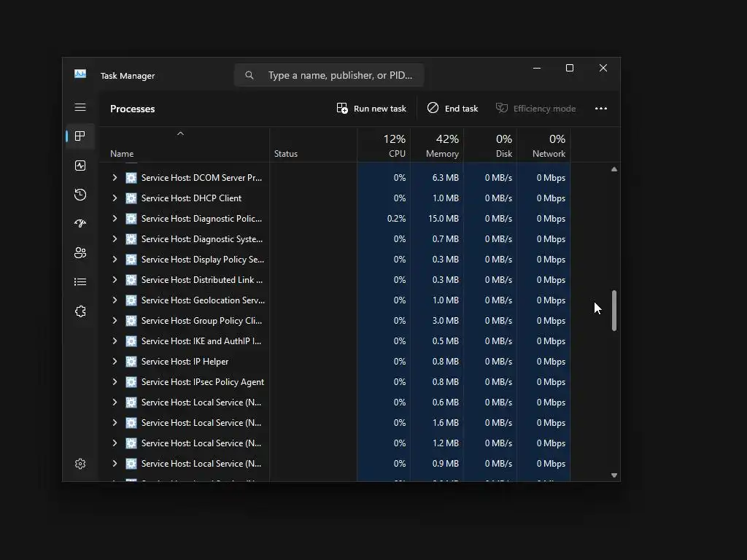Click End task button
This screenshot has height=560, width=747.
[x=452, y=109]
